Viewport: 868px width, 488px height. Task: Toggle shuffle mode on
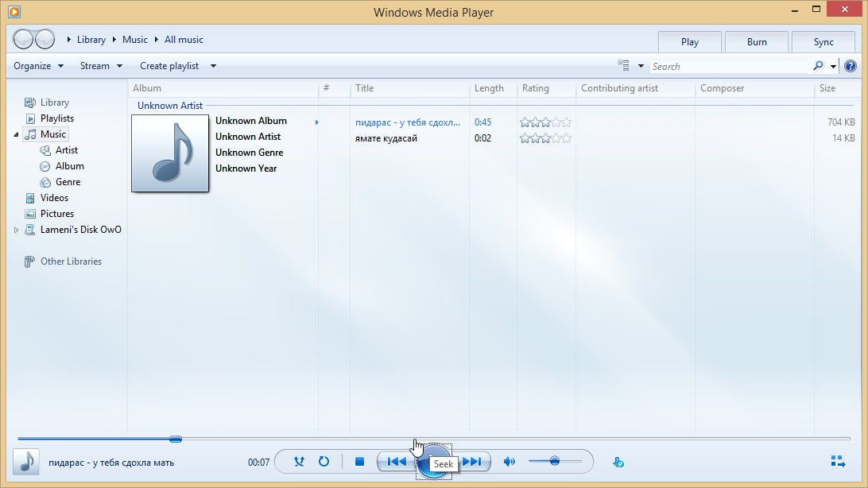point(299,462)
